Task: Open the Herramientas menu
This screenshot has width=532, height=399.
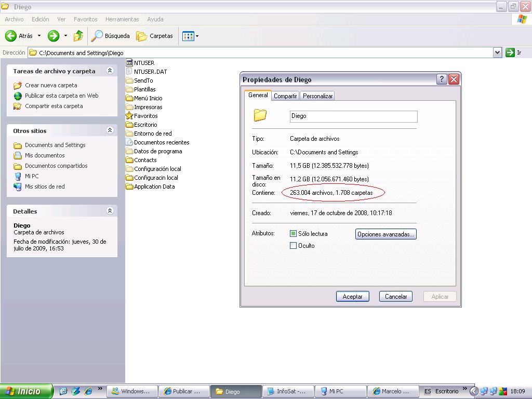Action: (x=122, y=19)
